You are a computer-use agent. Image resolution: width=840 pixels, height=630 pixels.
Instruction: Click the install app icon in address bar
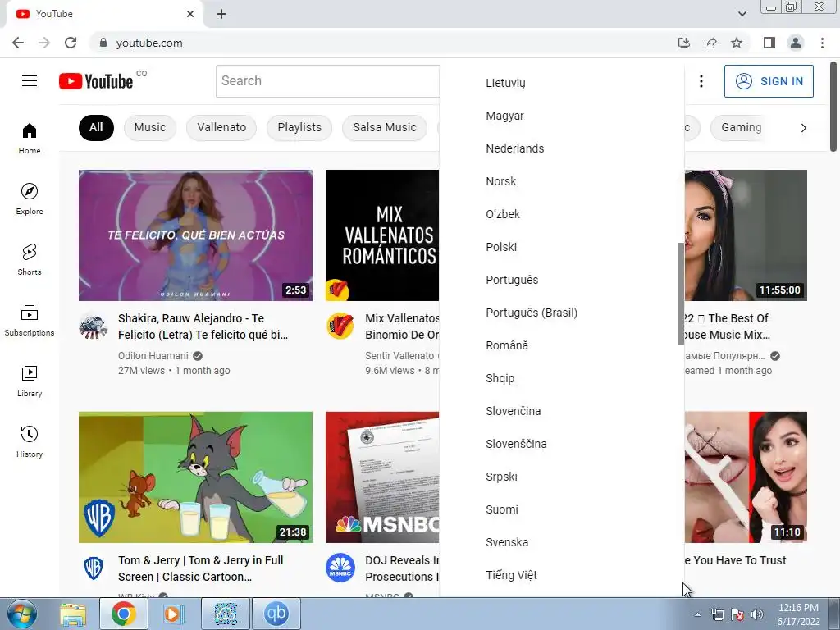684,43
